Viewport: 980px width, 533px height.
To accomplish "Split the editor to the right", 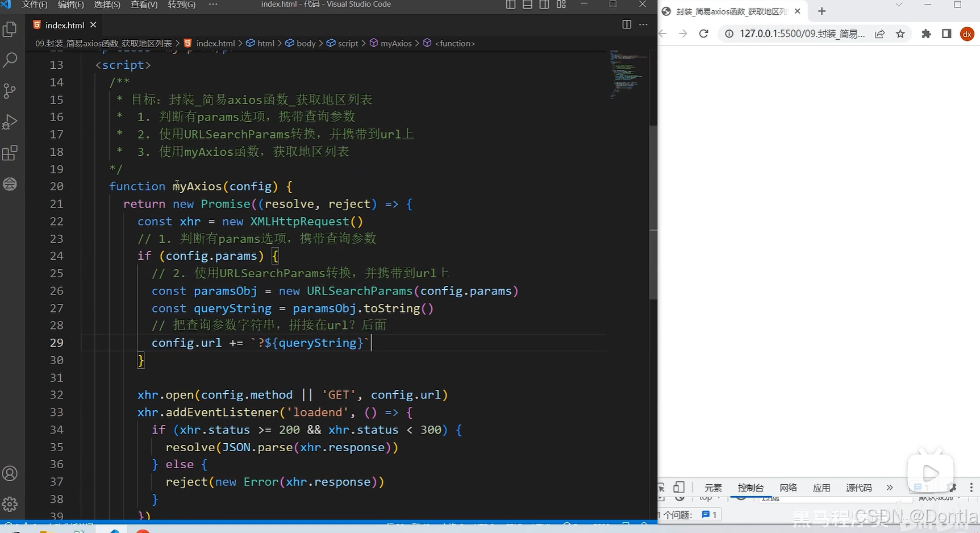I will 627,24.
